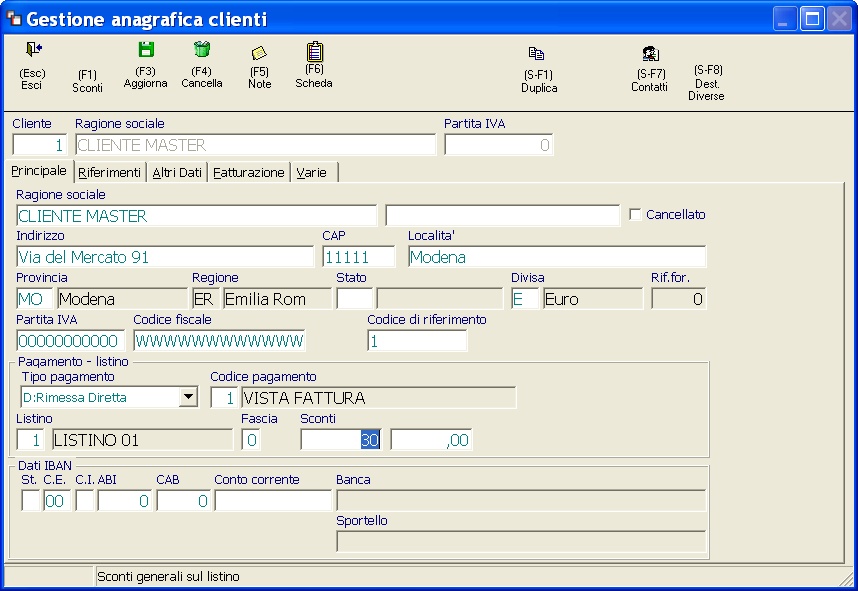Focus the second Sconti field showing ,00
858x591 pixels.
431,440
